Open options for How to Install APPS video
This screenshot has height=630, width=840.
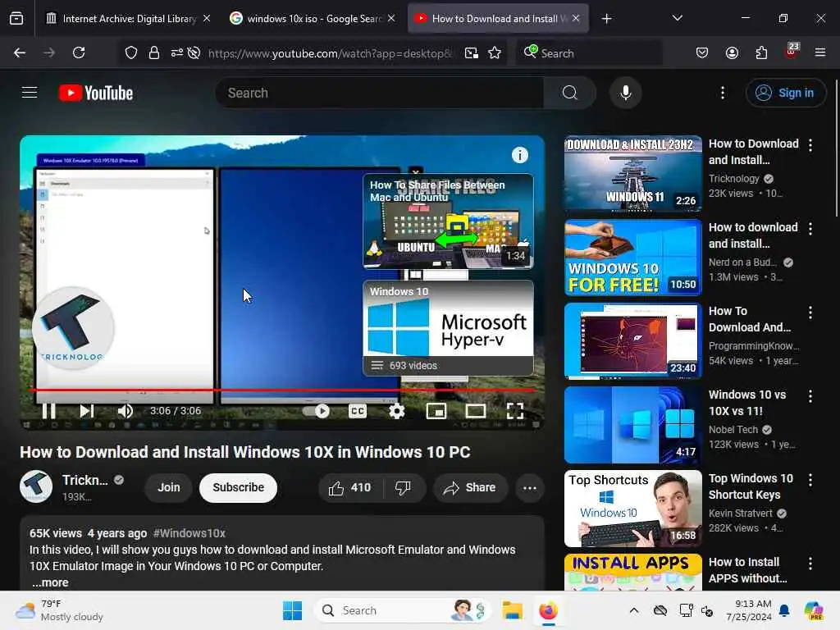(x=810, y=563)
